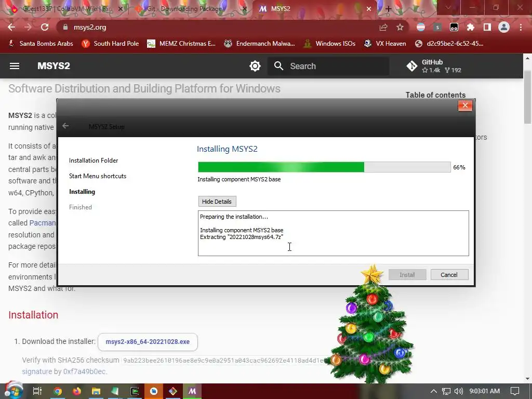The height and width of the screenshot is (399, 532).
Task: Open the Chrome profile avatar
Action: [x=504, y=28]
